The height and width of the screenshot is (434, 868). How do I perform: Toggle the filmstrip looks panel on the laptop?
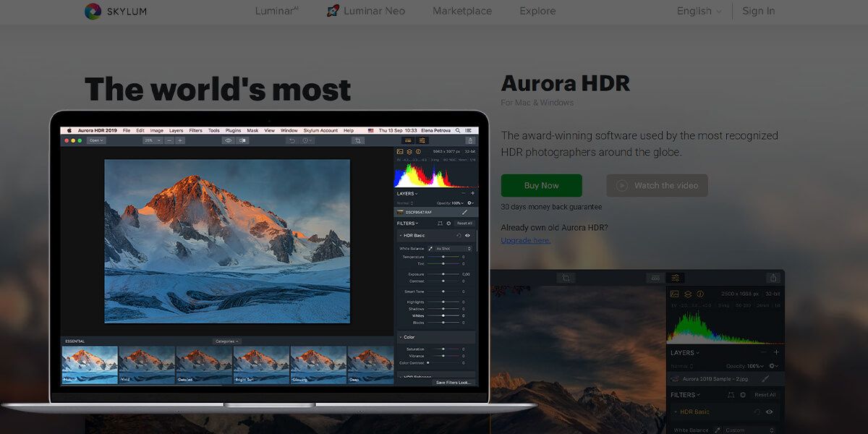coord(408,140)
